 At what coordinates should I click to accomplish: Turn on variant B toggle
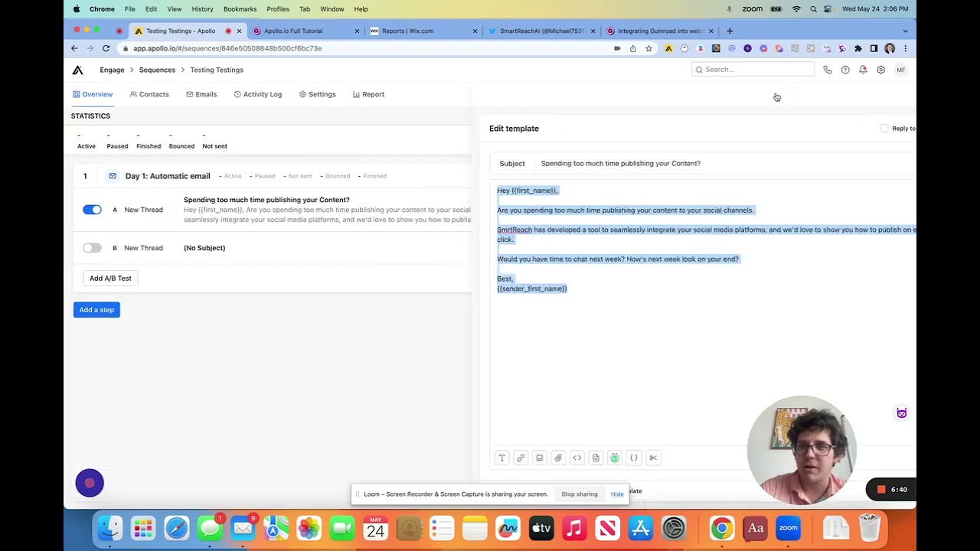(x=92, y=248)
